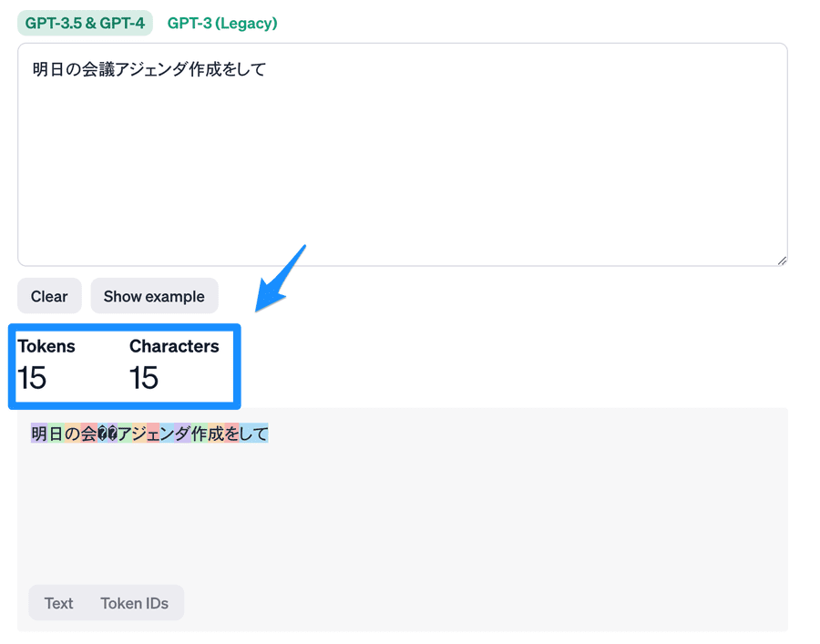820x644 pixels.
Task: Click the Characters label
Action: click(x=174, y=346)
